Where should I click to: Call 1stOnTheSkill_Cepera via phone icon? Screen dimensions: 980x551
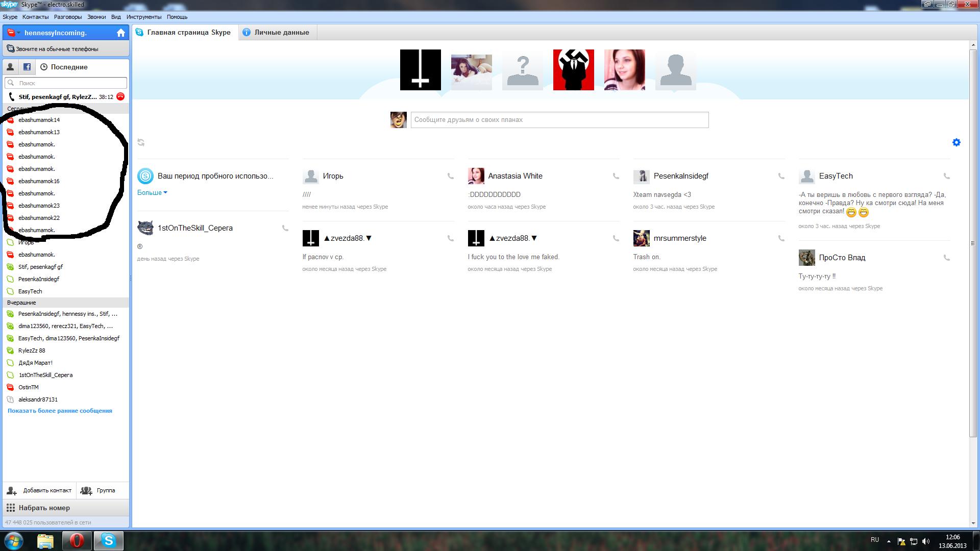[285, 228]
